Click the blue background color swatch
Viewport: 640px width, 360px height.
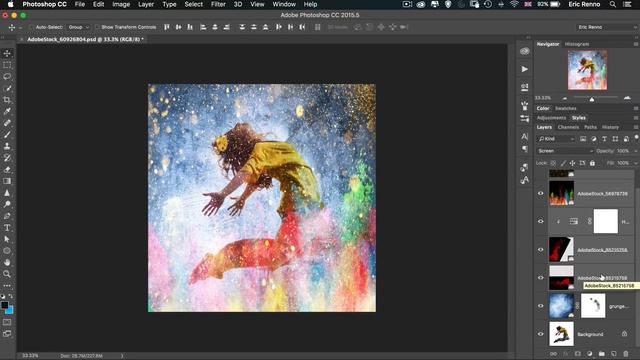click(x=10, y=311)
